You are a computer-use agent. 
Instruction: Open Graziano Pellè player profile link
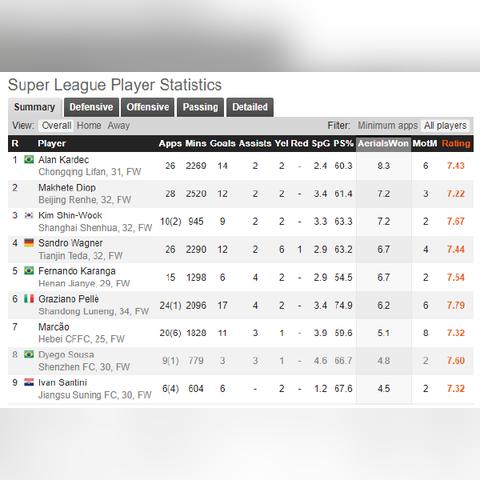(x=68, y=299)
